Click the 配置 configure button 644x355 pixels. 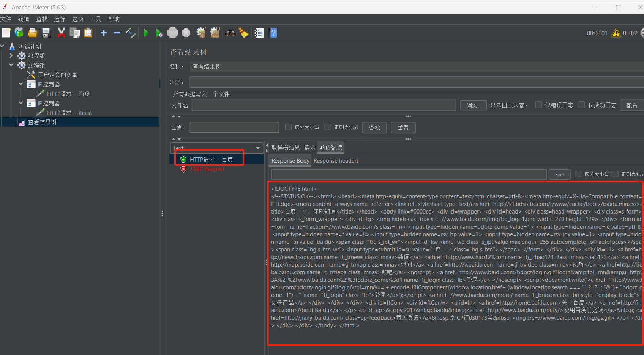[632, 105]
